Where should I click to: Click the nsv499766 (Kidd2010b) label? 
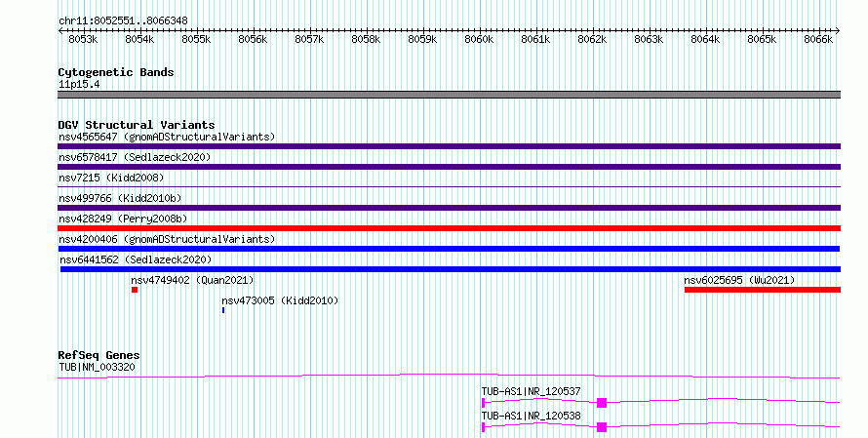tap(120, 198)
